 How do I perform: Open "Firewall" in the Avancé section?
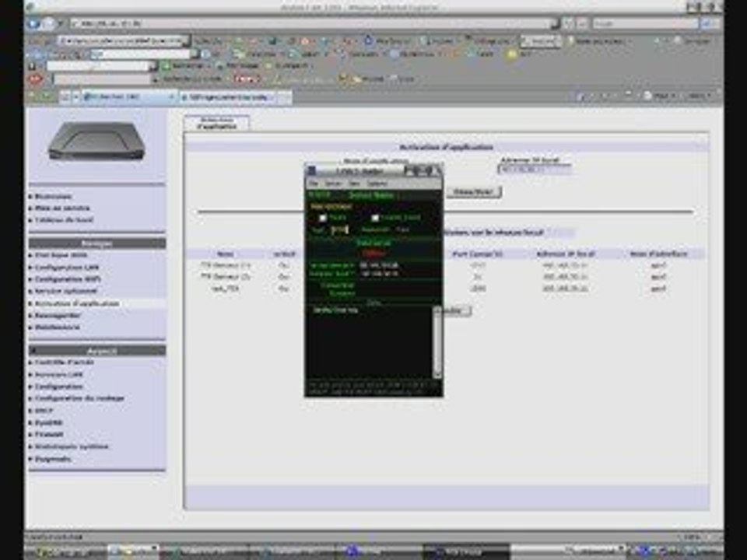click(x=49, y=434)
